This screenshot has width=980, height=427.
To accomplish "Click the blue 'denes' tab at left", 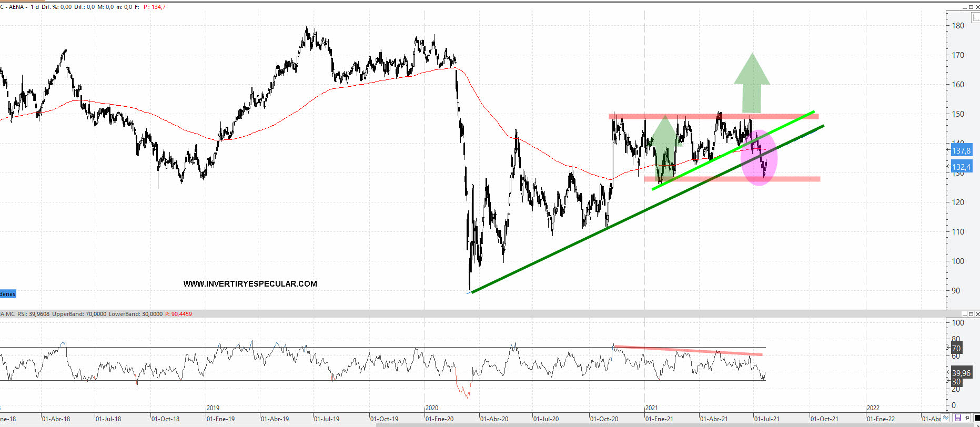I will 8,294.
